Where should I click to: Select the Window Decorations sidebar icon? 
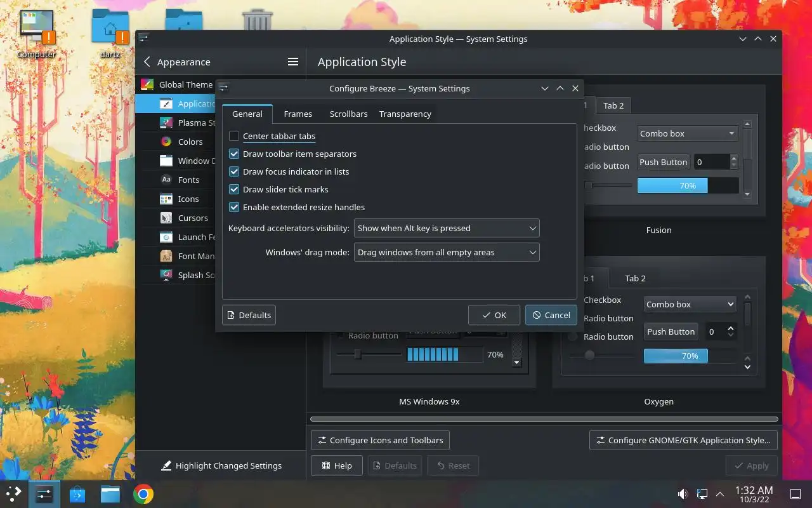[166, 161]
